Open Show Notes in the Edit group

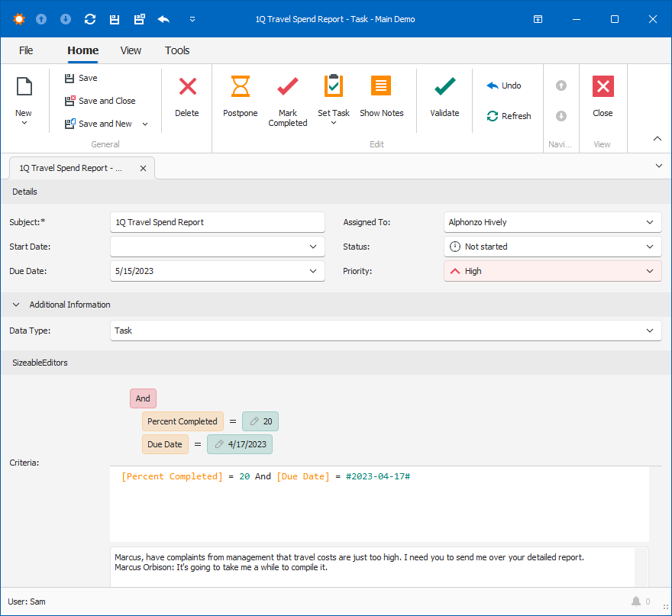(382, 85)
